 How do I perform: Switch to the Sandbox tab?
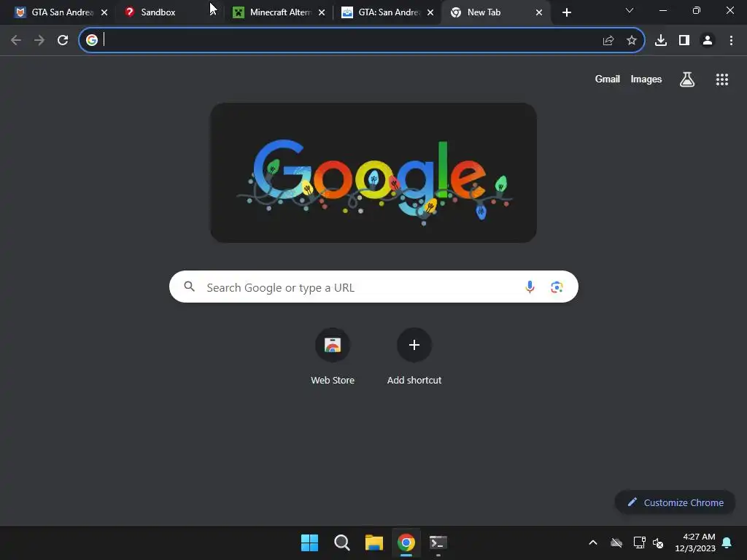pyautogui.click(x=167, y=12)
